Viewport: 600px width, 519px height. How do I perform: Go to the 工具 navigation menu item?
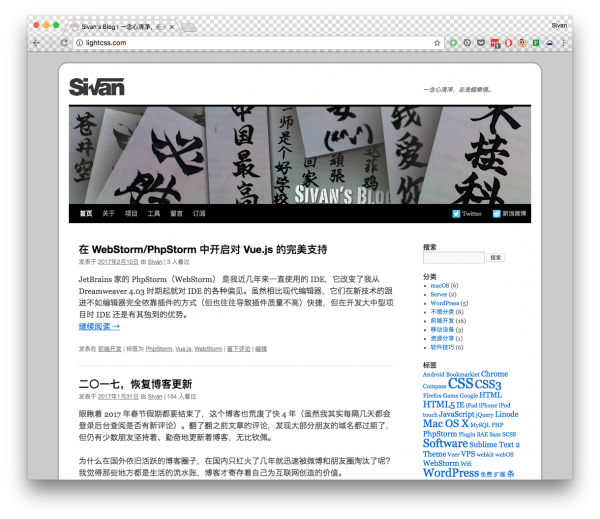pos(154,214)
